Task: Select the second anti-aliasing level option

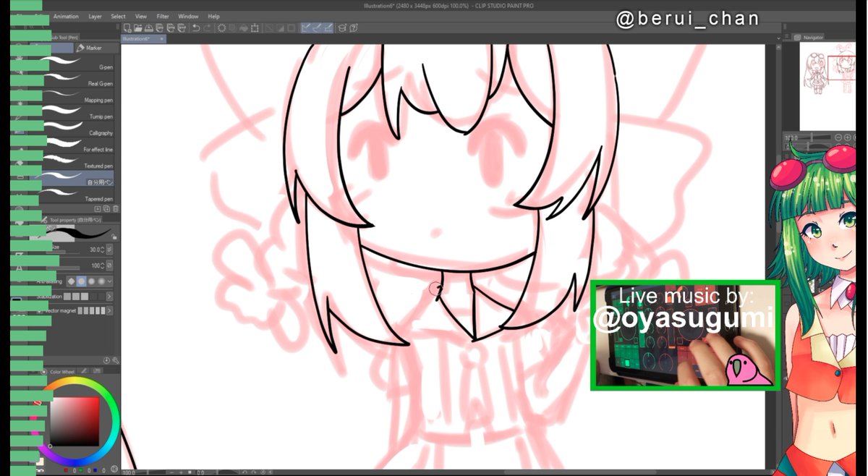Action: point(82,281)
